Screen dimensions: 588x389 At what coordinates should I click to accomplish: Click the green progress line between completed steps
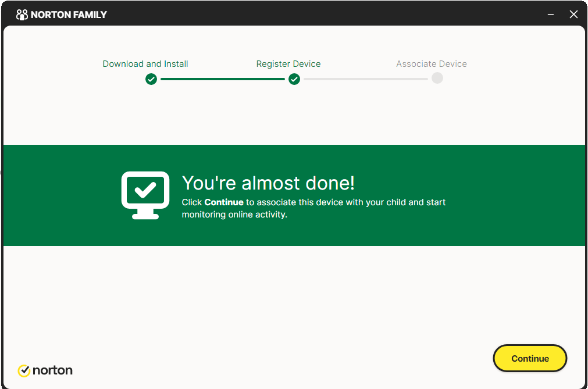point(223,79)
